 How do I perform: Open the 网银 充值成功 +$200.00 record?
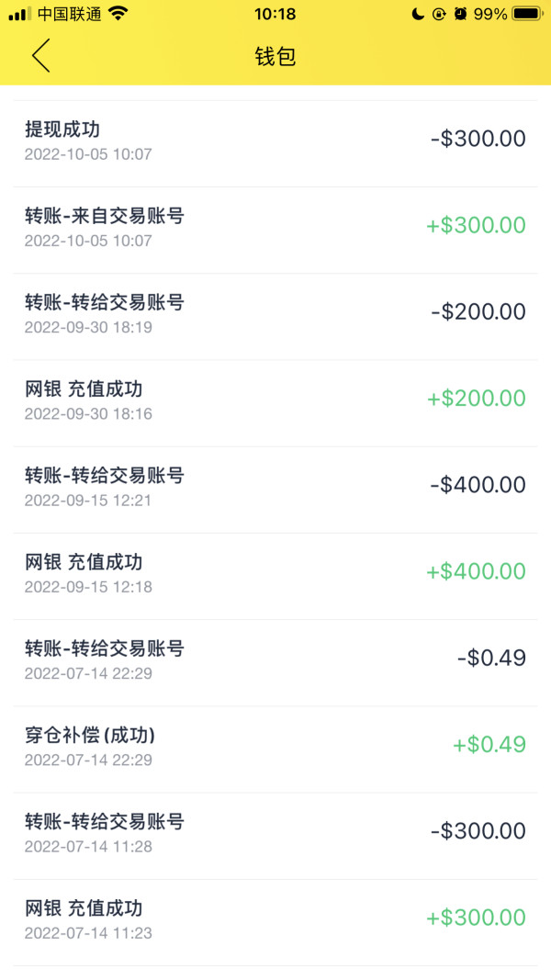pyautogui.click(x=275, y=399)
